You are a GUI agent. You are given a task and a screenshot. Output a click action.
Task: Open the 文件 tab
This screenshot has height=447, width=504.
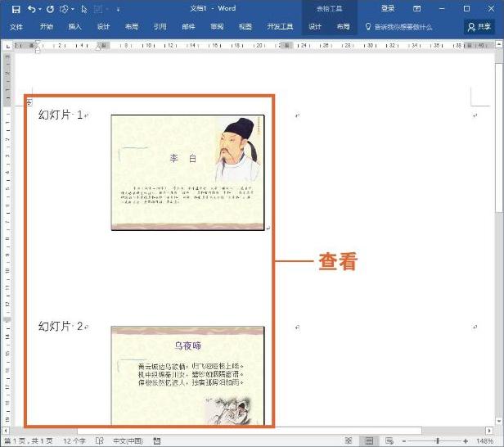[16, 27]
